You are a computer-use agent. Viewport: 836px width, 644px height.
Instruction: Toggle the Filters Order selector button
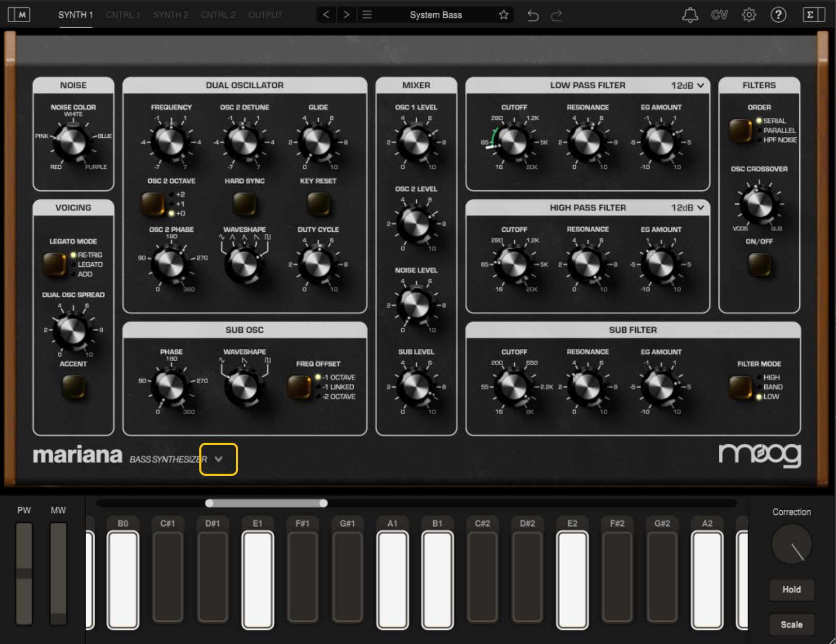740,130
